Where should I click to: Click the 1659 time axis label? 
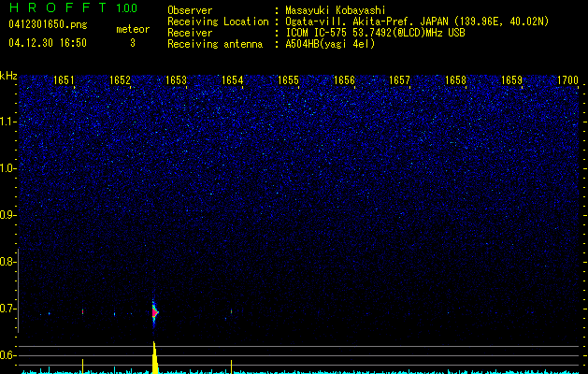511,79
